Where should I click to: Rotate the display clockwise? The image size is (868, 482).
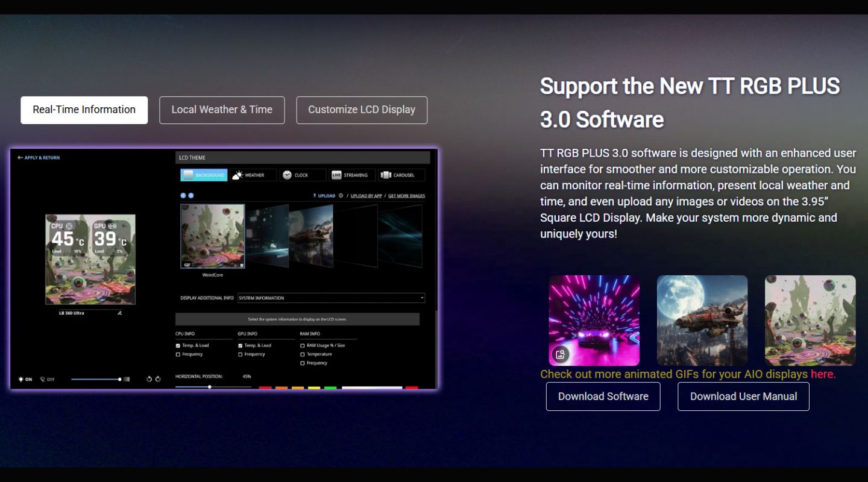click(158, 379)
